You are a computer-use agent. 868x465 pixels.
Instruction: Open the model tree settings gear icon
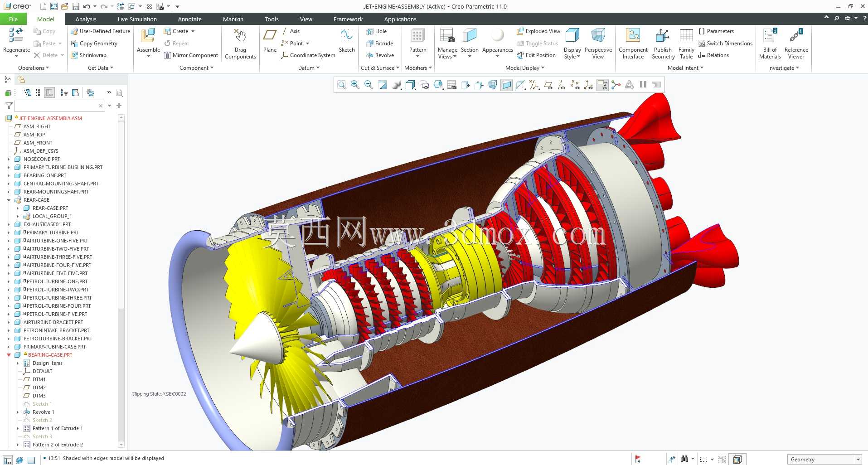pos(90,92)
